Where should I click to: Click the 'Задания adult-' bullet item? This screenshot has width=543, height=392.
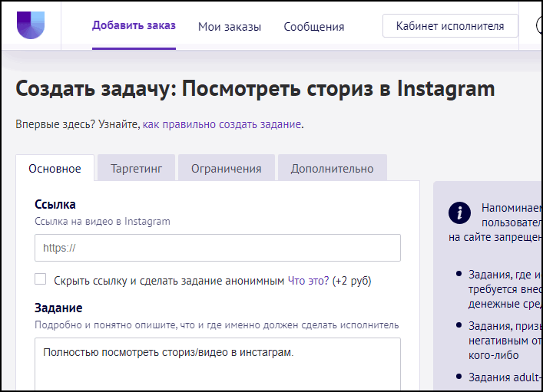coord(505,377)
